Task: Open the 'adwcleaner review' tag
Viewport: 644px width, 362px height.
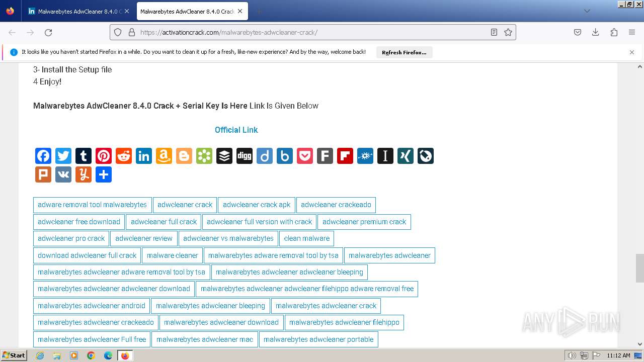Action: click(x=144, y=238)
